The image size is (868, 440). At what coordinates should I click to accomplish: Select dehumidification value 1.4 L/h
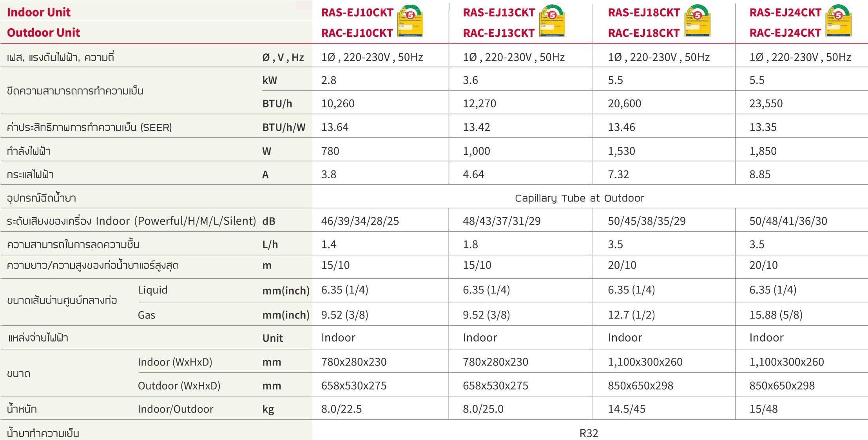click(x=329, y=244)
